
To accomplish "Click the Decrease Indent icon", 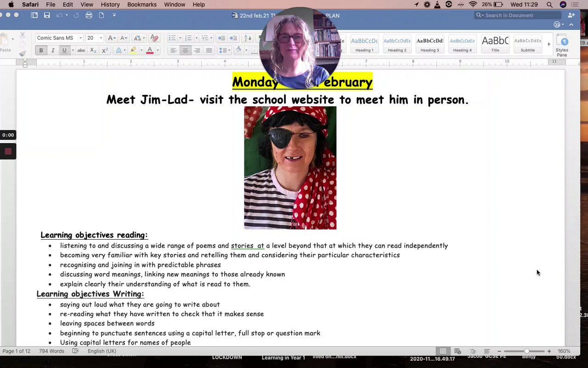I will [x=221, y=38].
